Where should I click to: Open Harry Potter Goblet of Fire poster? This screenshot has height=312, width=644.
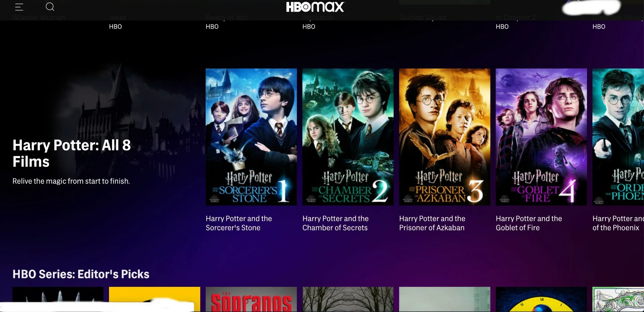(x=541, y=137)
